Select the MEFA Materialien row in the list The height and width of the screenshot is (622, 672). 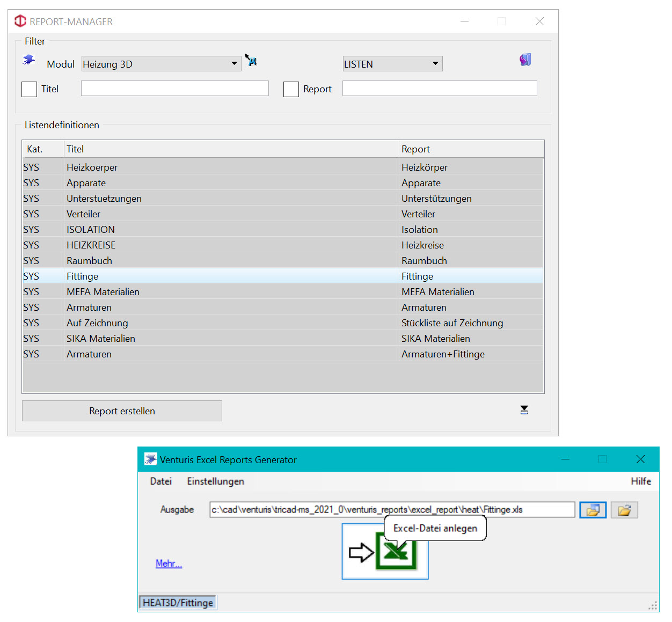pos(215,291)
